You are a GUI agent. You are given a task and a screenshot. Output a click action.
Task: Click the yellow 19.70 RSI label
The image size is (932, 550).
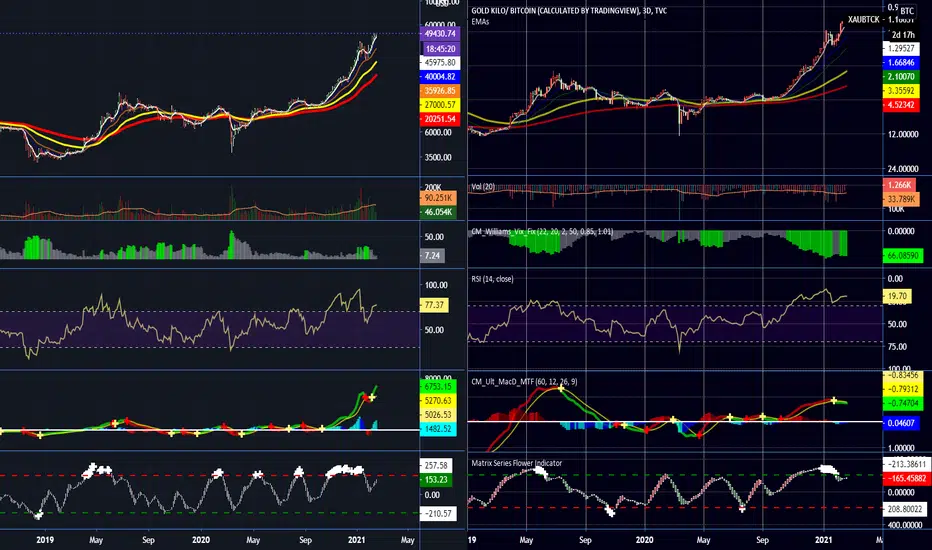(x=897, y=296)
